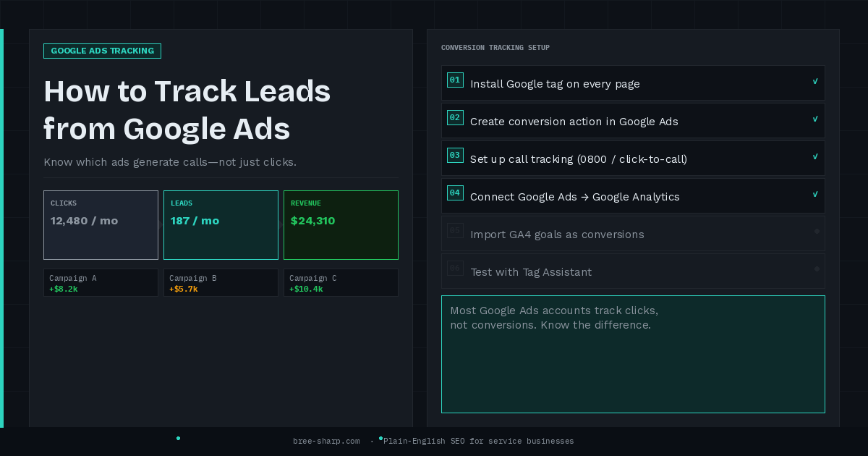Select the step 03 number badge

[455, 156]
